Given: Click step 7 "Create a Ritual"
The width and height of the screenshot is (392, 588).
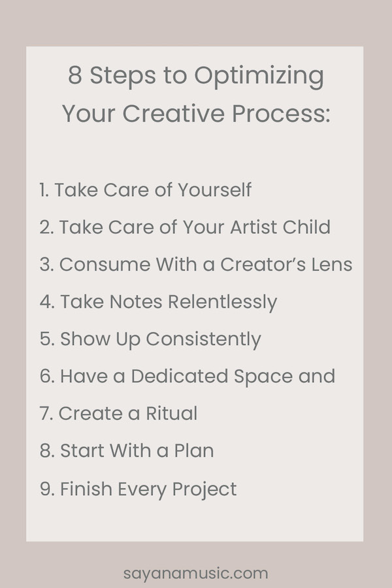Looking at the screenshot, I should 118,414.
